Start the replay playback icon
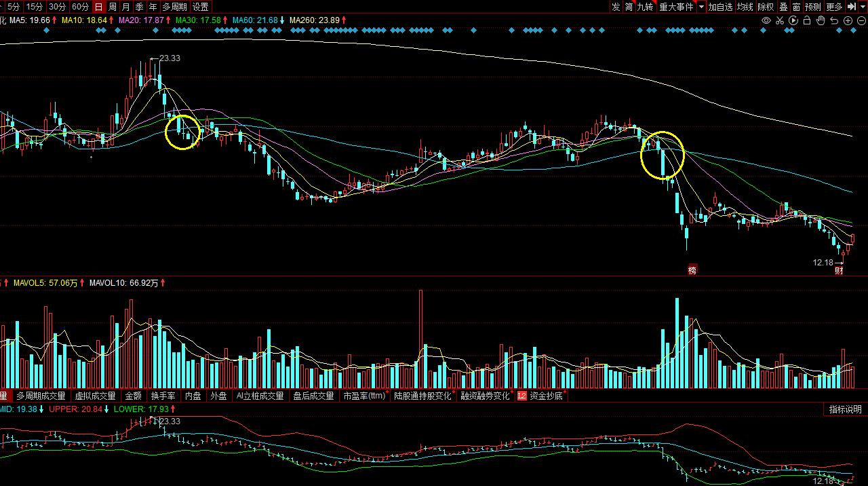Image resolution: width=868 pixels, height=486 pixels. tap(793, 20)
